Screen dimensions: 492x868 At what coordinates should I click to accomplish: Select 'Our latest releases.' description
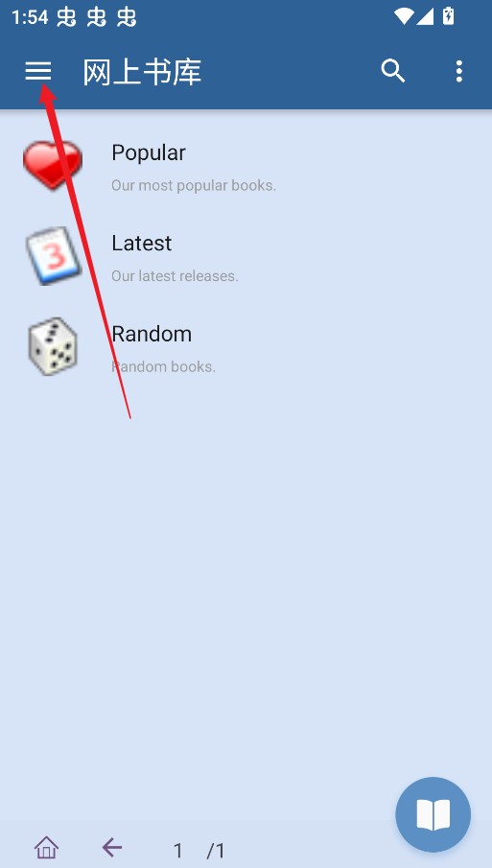[x=175, y=275]
